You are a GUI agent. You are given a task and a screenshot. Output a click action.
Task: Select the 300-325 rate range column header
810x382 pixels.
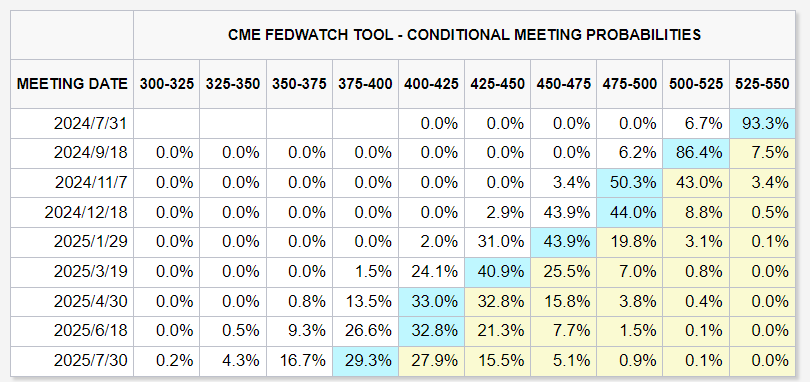click(x=167, y=84)
